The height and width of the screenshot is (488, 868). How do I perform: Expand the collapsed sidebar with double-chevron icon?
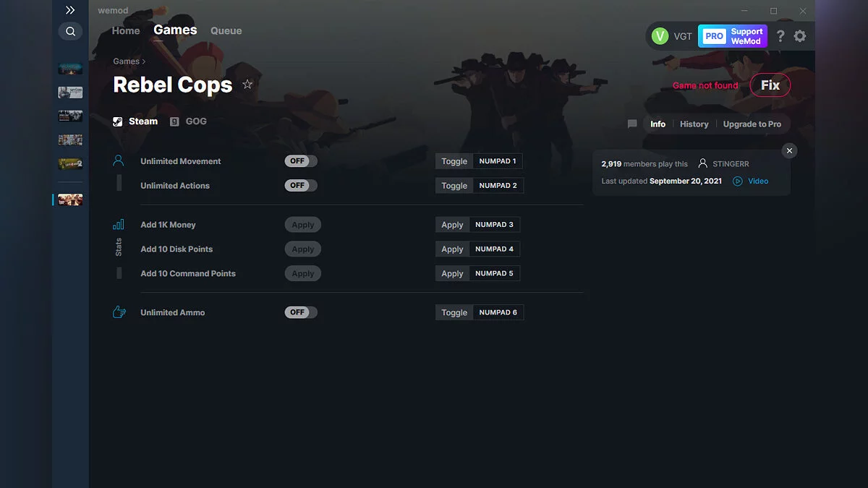(70, 10)
